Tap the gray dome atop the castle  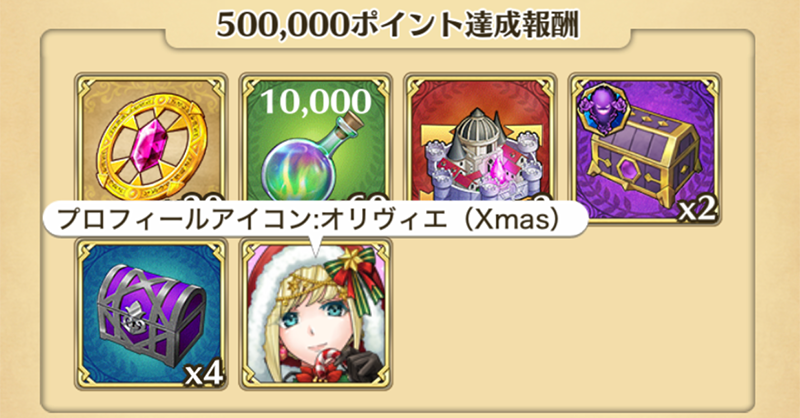[x=479, y=125]
